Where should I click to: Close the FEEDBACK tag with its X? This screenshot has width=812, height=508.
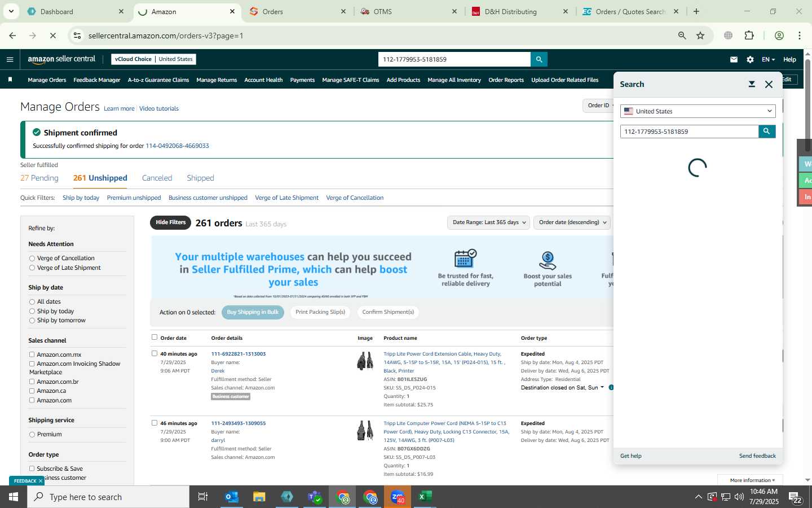pyautogui.click(x=41, y=481)
